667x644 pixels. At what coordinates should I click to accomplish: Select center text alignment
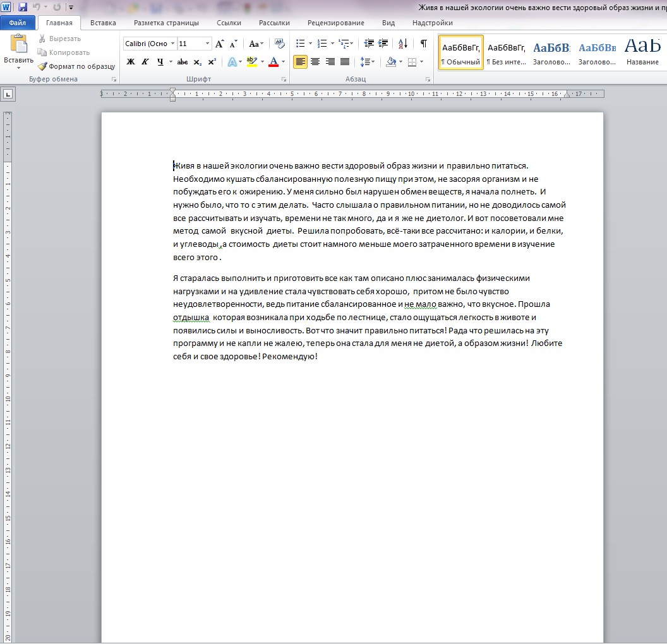[315, 62]
